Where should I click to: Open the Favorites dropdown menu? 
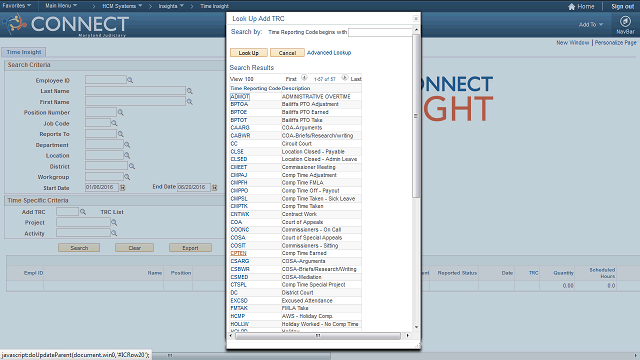(x=17, y=6)
